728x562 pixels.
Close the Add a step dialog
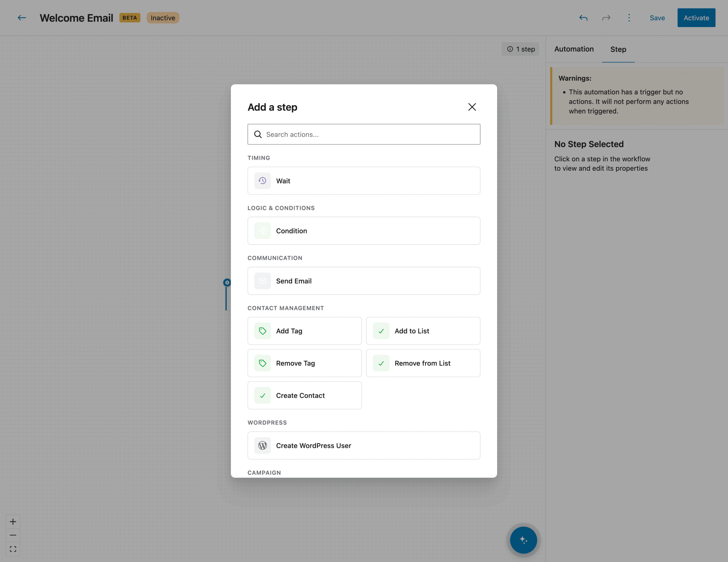(x=472, y=107)
